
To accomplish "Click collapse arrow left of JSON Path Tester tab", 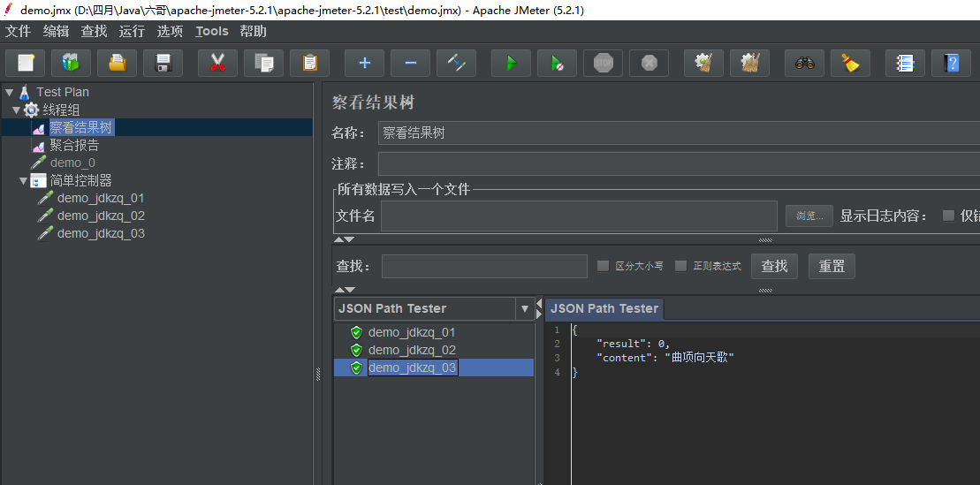I will pyautogui.click(x=539, y=304).
